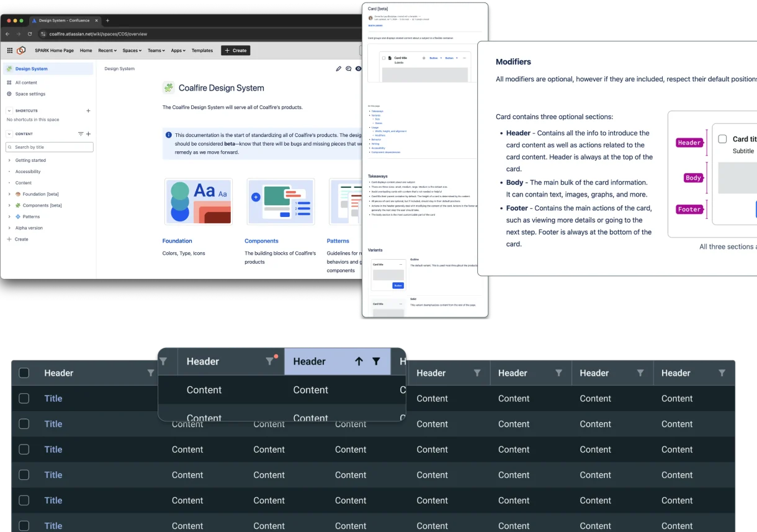757x532 pixels.
Task: Click the Create button in the navbar
Action: point(236,51)
